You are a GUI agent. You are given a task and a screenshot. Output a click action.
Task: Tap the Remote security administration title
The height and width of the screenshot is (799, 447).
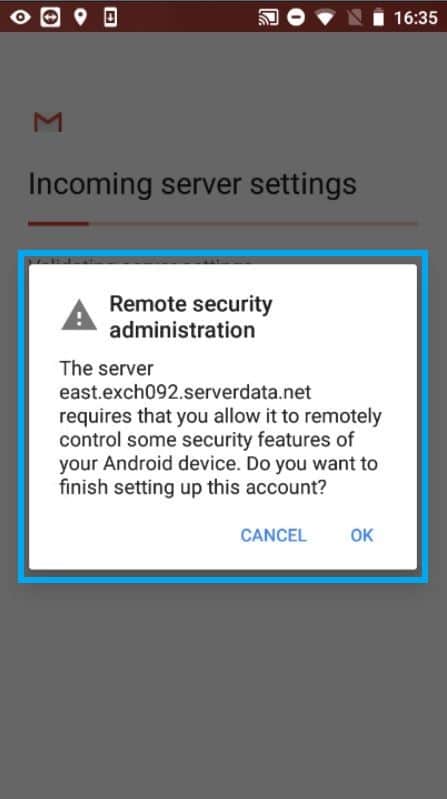pos(191,317)
